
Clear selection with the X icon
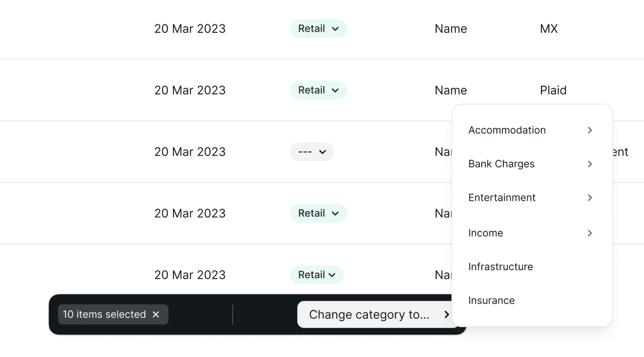[x=156, y=314]
